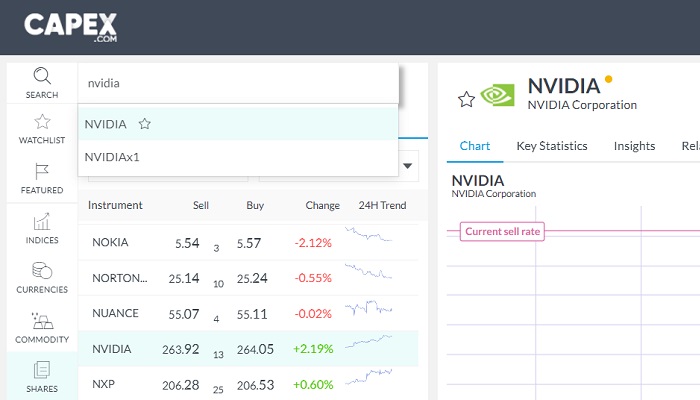Click NVIDIA change value +2.19%
The image size is (700, 400).
click(313, 349)
